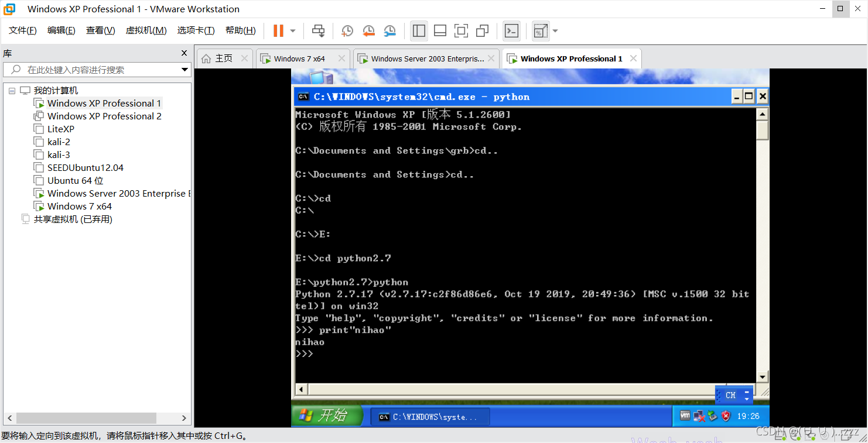The width and height of the screenshot is (868, 443).
Task: Close the 主页 tab
Action: (244, 59)
